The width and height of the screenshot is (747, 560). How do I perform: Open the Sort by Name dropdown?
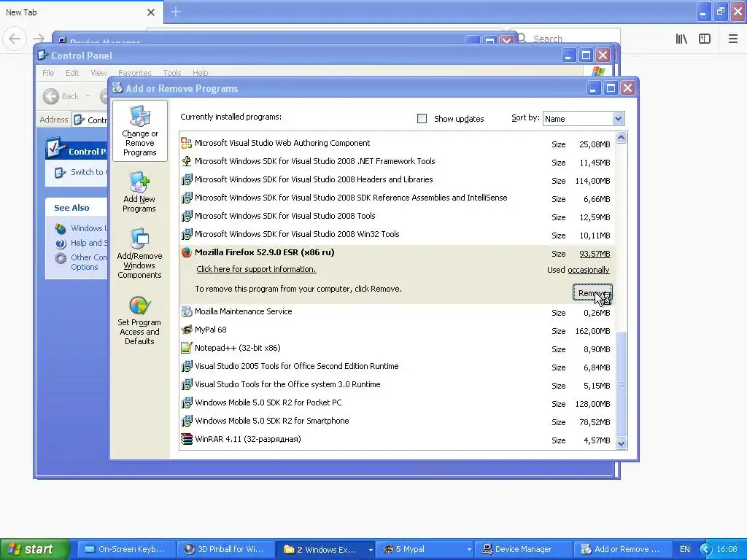pos(618,119)
